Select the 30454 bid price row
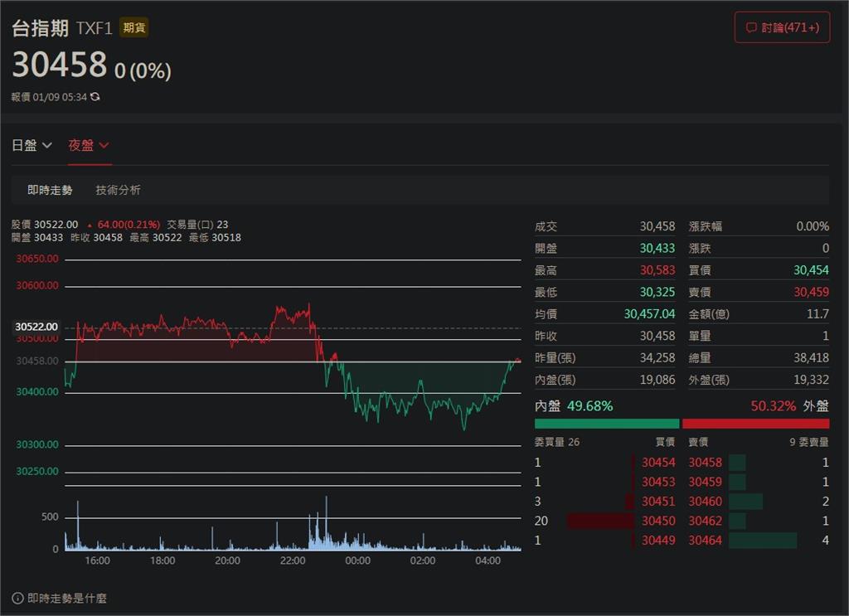 pos(658,463)
